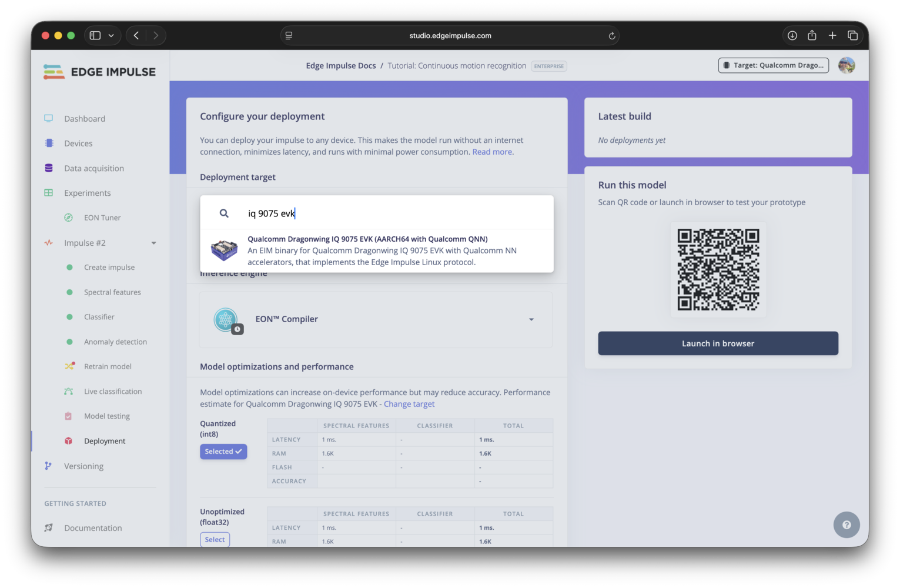900x588 pixels.
Task: Click the QR code image
Action: (718, 269)
